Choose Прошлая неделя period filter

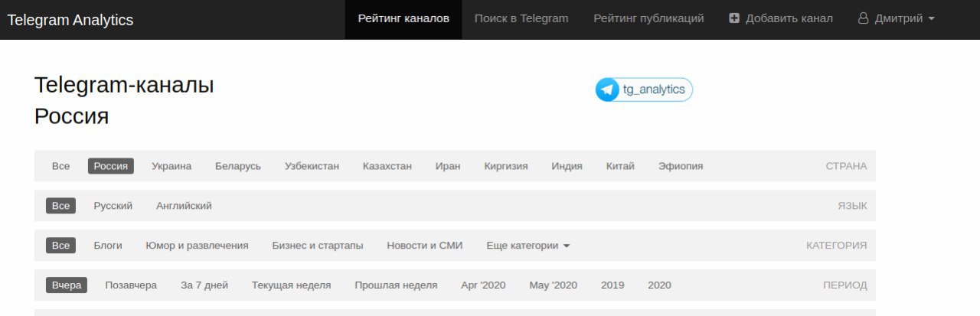[396, 285]
